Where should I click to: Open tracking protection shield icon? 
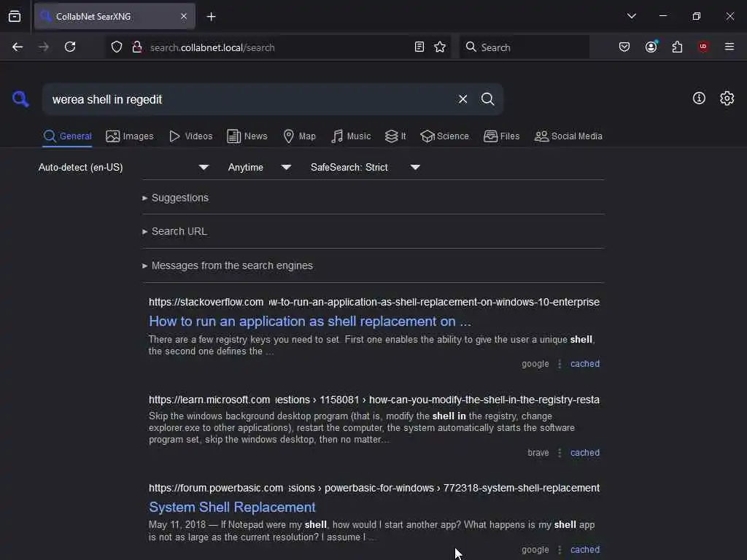(117, 47)
